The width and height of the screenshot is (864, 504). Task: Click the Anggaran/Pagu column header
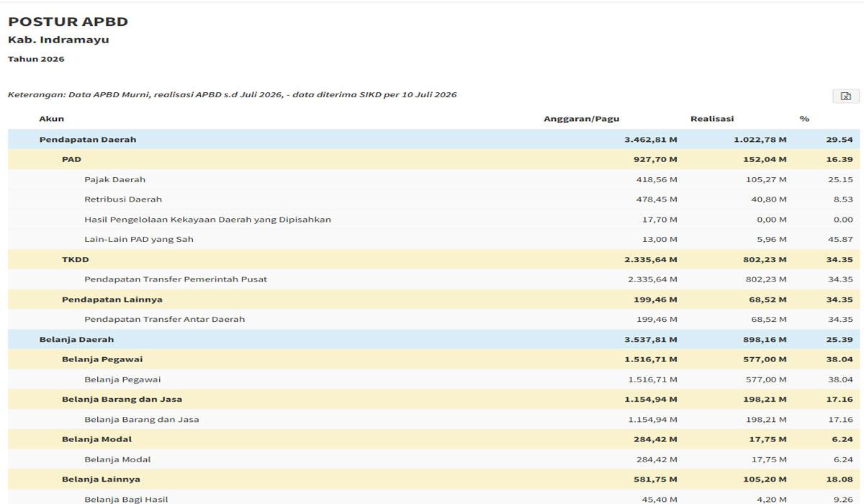tap(581, 119)
